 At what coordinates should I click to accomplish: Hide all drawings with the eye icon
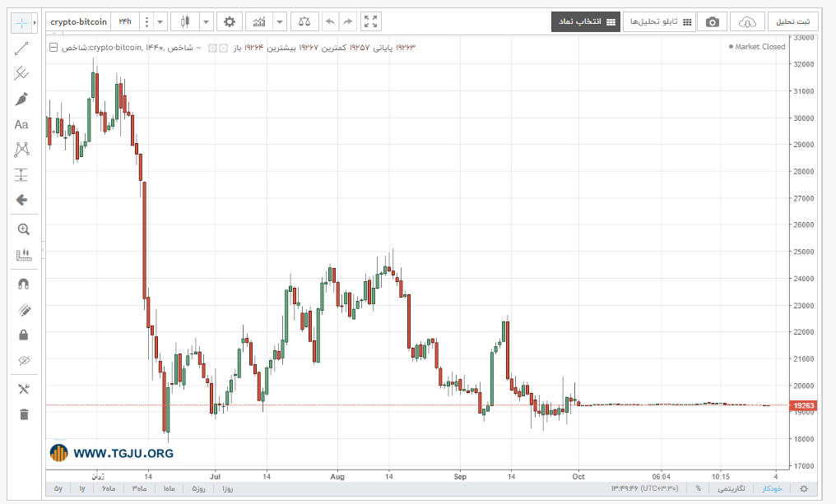[x=24, y=360]
